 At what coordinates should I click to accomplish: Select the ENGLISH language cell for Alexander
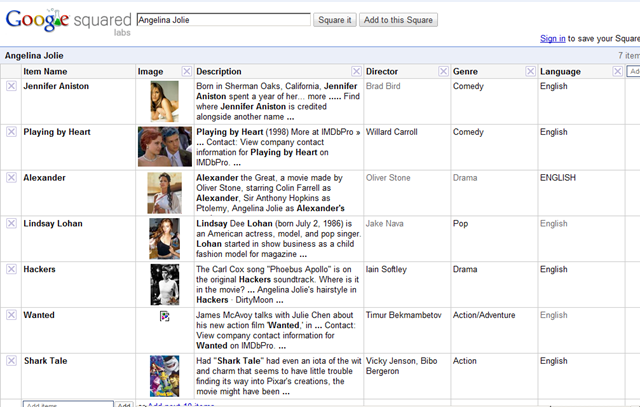[558, 178]
